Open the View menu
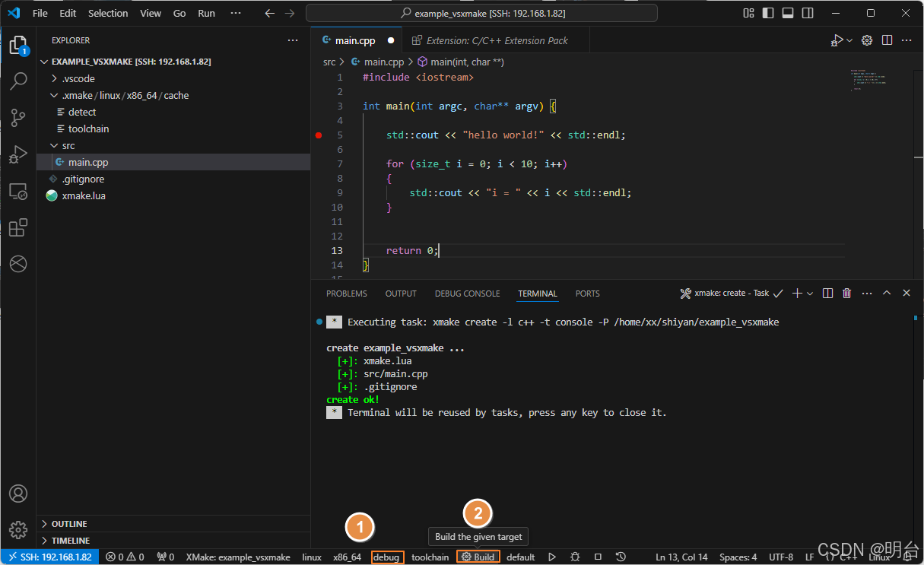The width and height of the screenshot is (924, 565). [151, 14]
